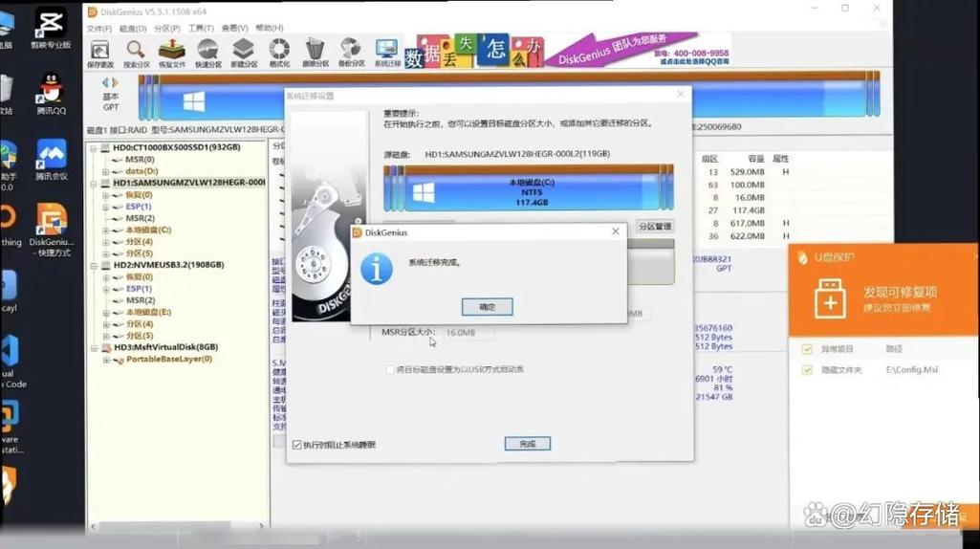Select the 622.0MB capacity cell
This screenshot has width=980, height=549.
click(748, 236)
